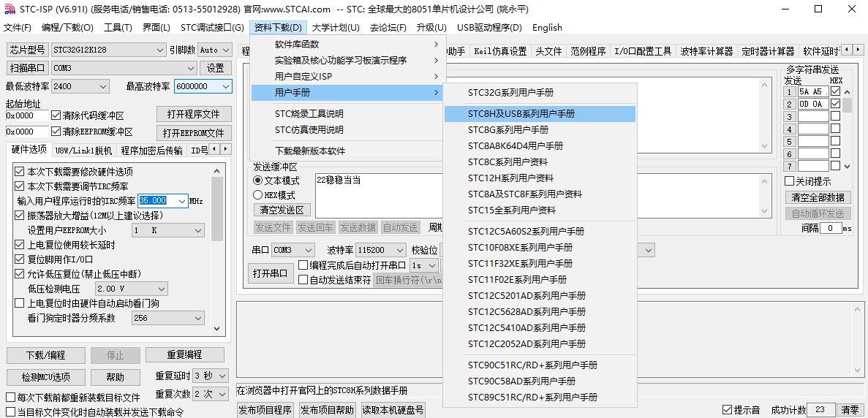Choose 下载最新版本软件 menu entry
Viewport: 868px width, 418px height.
[347, 151]
